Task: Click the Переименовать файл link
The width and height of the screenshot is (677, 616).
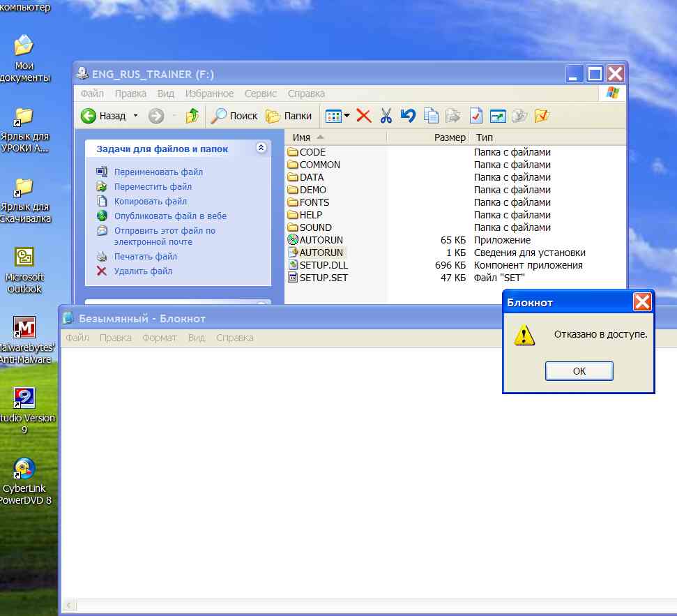Action: [158, 172]
